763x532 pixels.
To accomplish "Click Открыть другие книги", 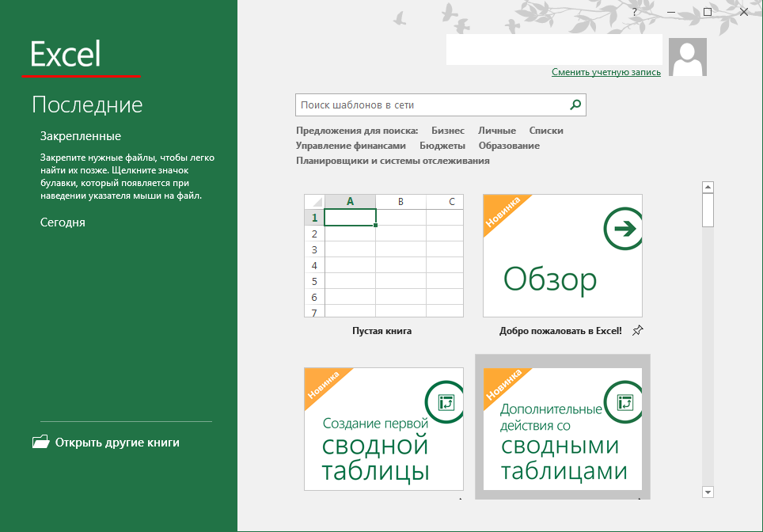I will click(x=117, y=443).
